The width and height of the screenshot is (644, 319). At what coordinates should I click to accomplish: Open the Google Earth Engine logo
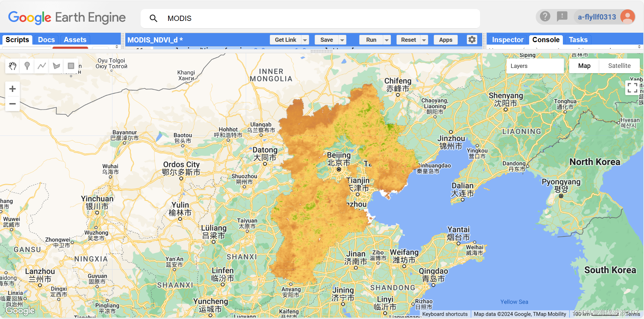67,17
